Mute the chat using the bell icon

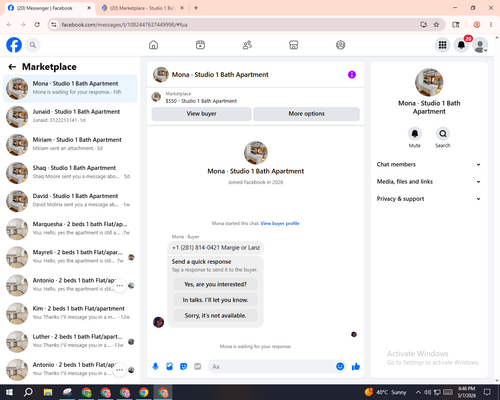point(415,134)
